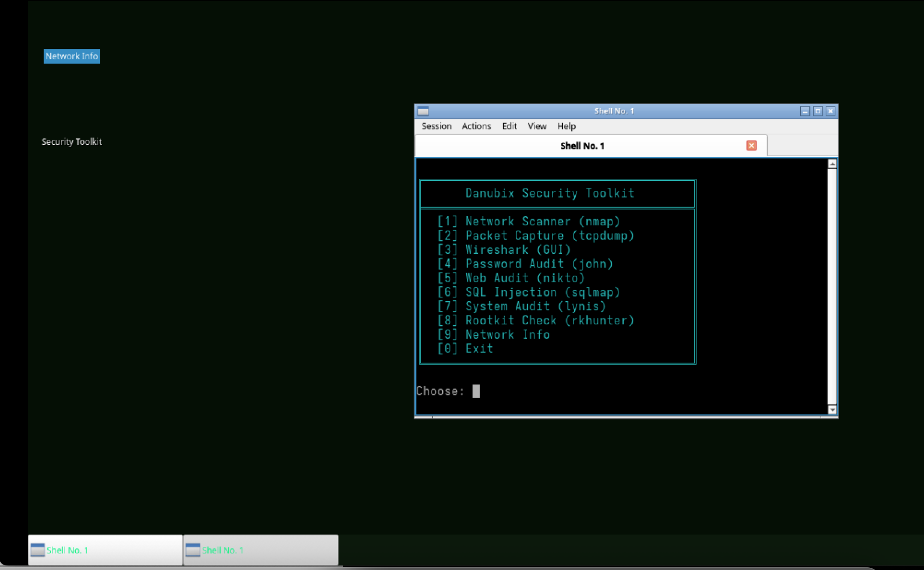Select the Shell No. 1 terminal tab
The width and height of the screenshot is (924, 570).
pos(582,146)
